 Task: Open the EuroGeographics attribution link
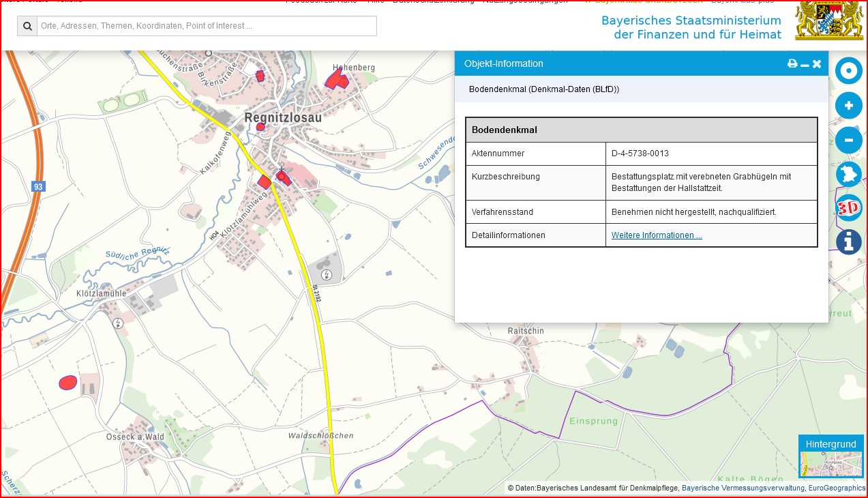(x=837, y=488)
